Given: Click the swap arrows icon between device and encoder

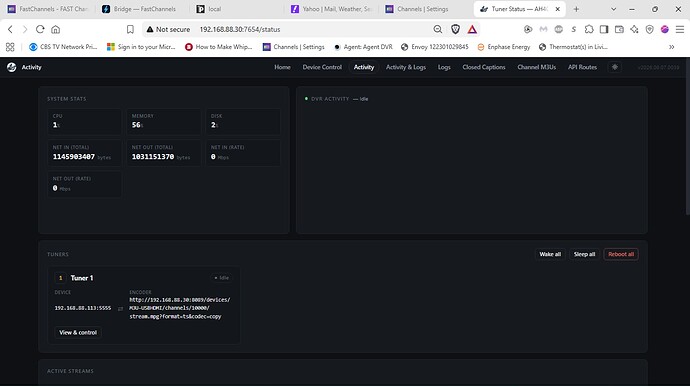Looking at the screenshot, I should pyautogui.click(x=120, y=309).
